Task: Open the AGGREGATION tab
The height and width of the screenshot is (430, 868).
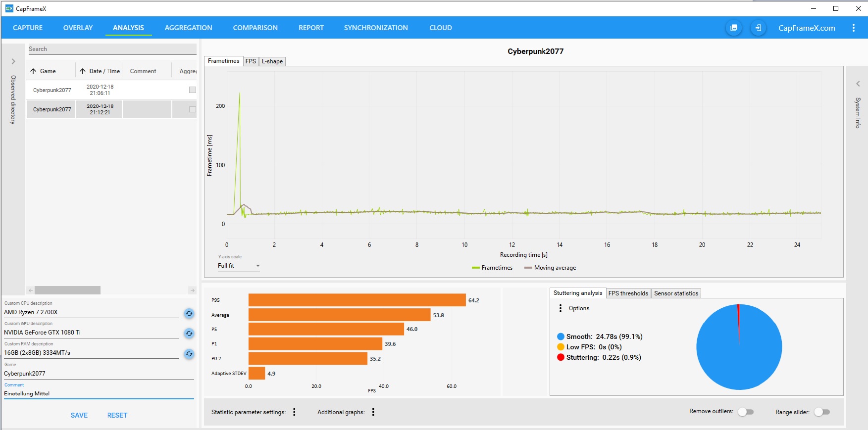Action: point(188,28)
